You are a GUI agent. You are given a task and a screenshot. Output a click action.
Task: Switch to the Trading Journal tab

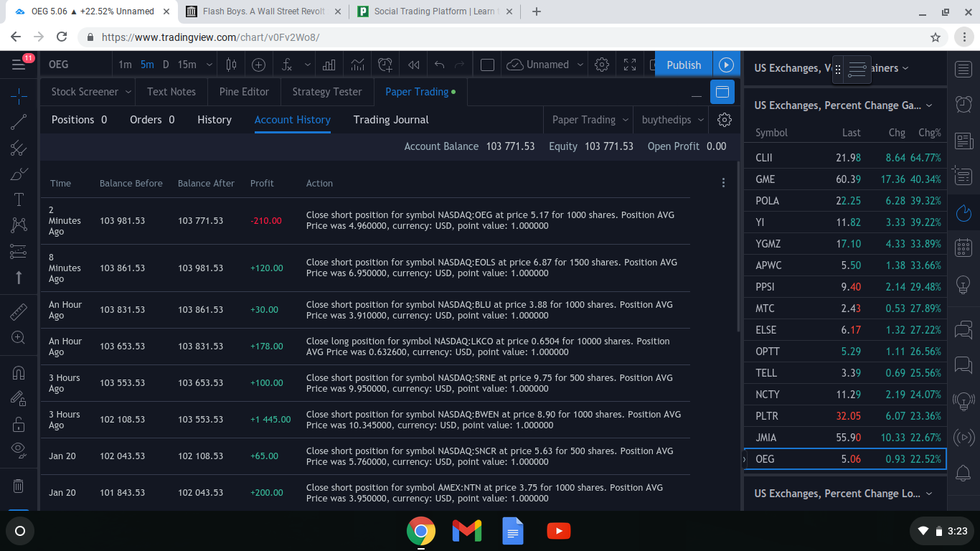[x=390, y=120]
